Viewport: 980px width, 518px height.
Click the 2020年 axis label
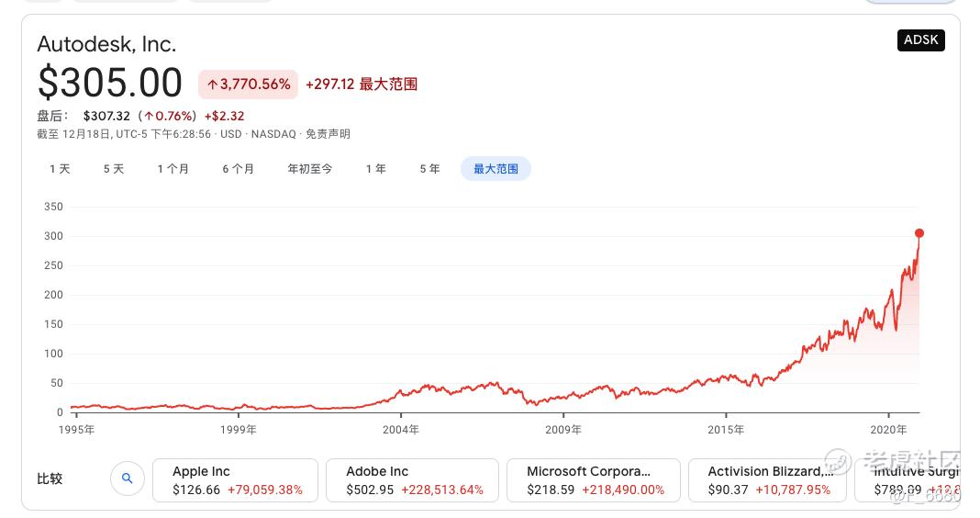pyautogui.click(x=889, y=430)
